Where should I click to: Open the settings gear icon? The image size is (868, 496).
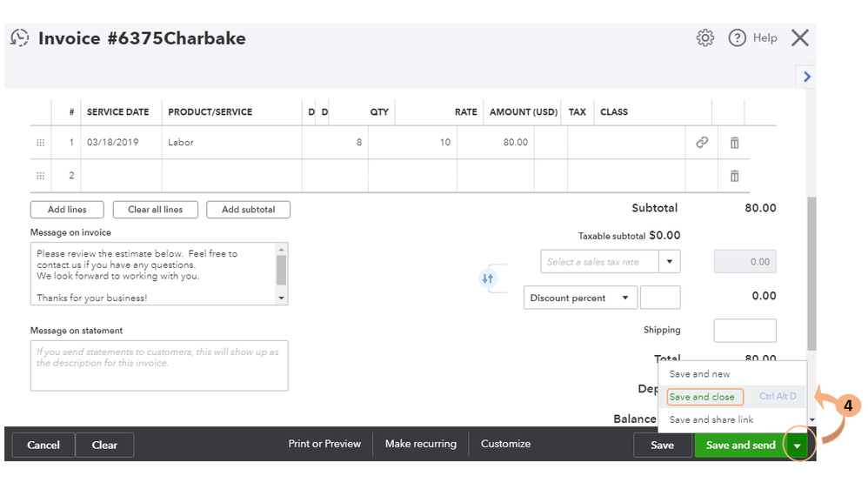pyautogui.click(x=705, y=37)
